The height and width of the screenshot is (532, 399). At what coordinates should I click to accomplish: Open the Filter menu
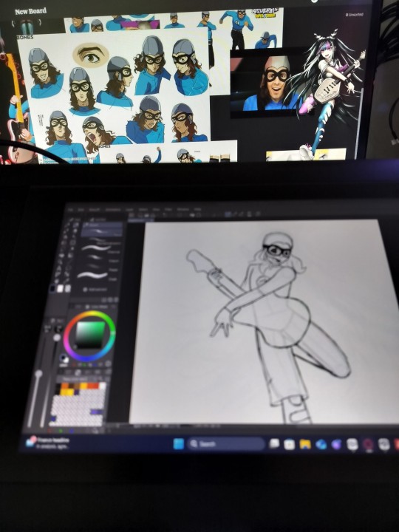(168, 210)
